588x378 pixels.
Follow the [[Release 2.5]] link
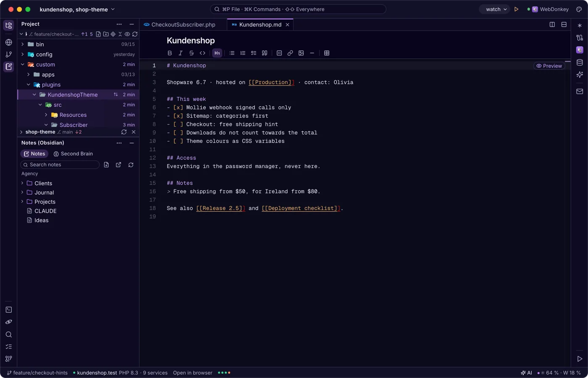tap(221, 208)
